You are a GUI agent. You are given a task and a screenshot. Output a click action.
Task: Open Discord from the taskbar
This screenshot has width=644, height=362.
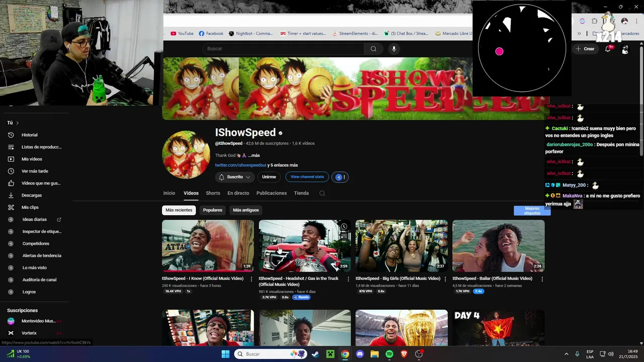pos(360,354)
